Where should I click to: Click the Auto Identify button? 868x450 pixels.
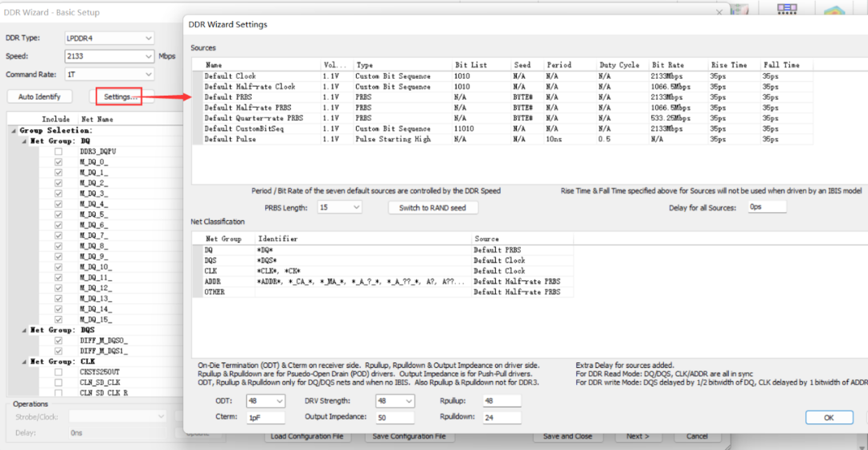pyautogui.click(x=39, y=96)
